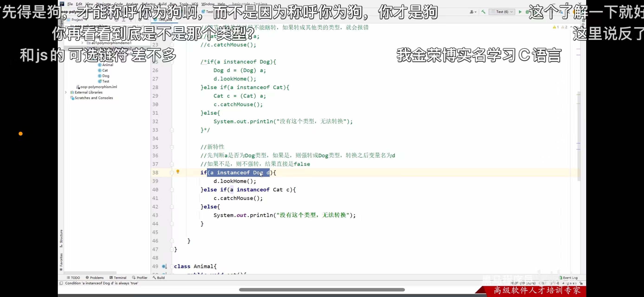Click the project panel horizontal scrollbar
Viewport: 644px width, 297px height.
[x=90, y=273]
